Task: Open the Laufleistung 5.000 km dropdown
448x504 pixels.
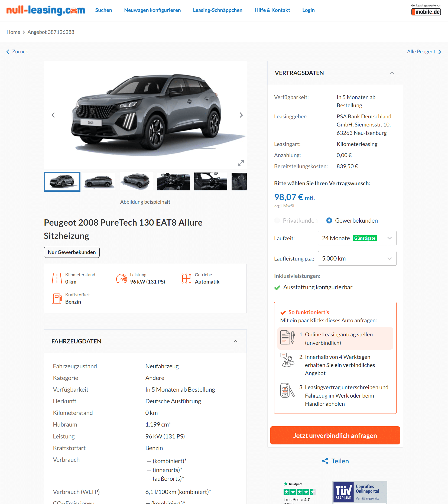Action: pyautogui.click(x=357, y=258)
